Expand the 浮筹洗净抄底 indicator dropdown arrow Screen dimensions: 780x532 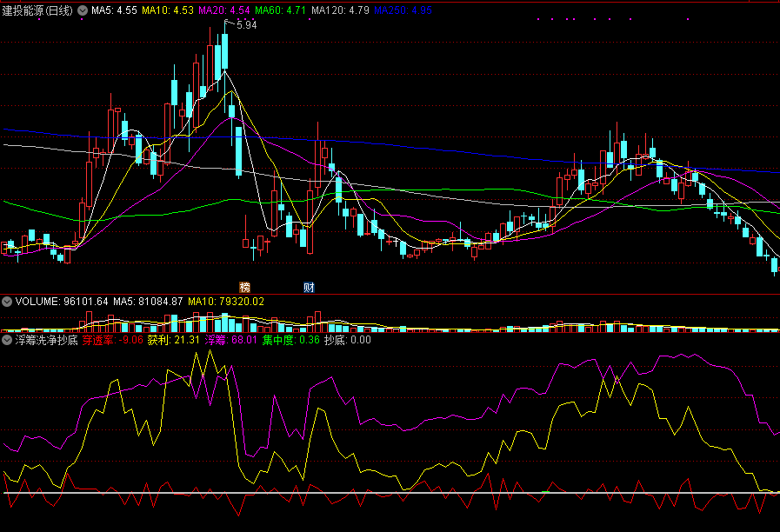coord(7,340)
